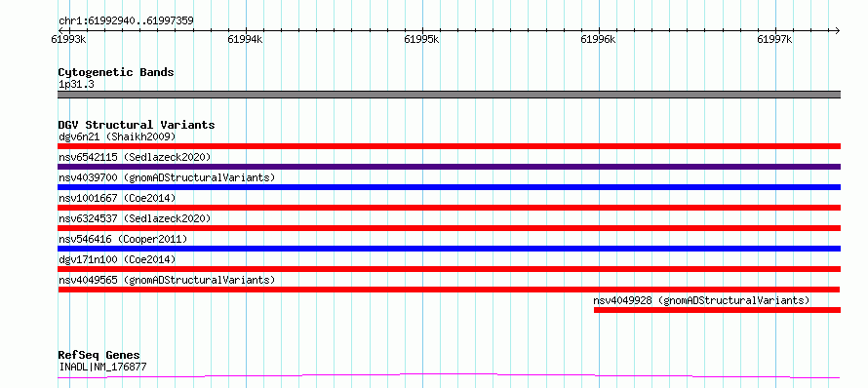Click the 1p31.3 cytogenetic band label

click(x=76, y=84)
